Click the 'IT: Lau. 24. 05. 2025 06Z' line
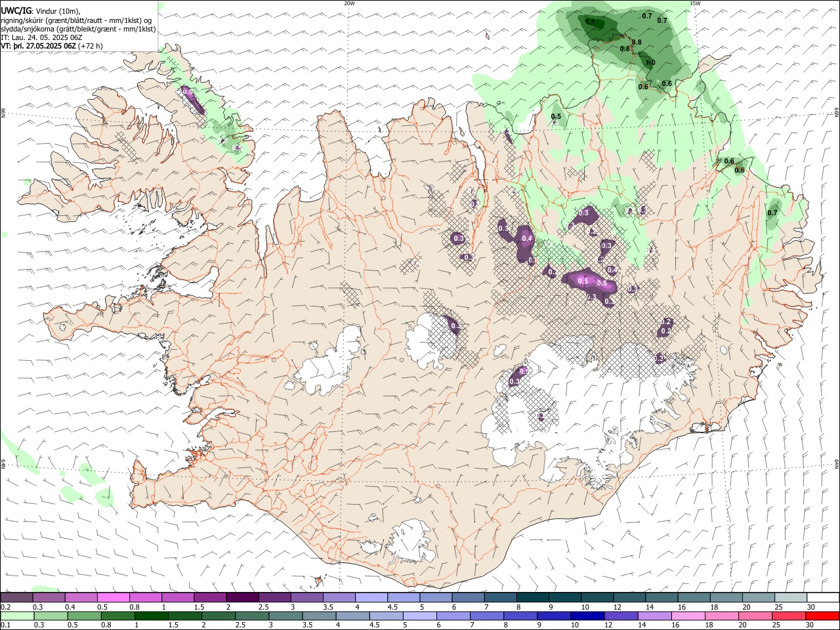 click(41, 37)
